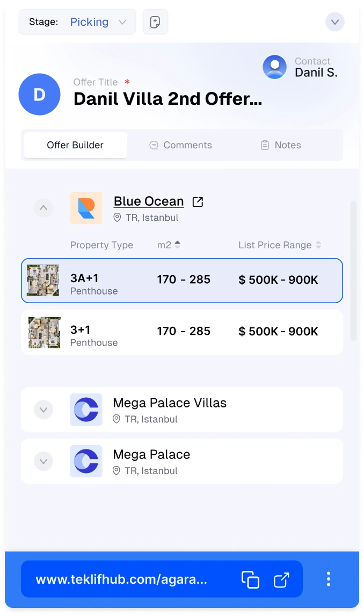The height and width of the screenshot is (616, 364).
Task: Click the Blue Ocean project logo
Action: click(x=86, y=208)
